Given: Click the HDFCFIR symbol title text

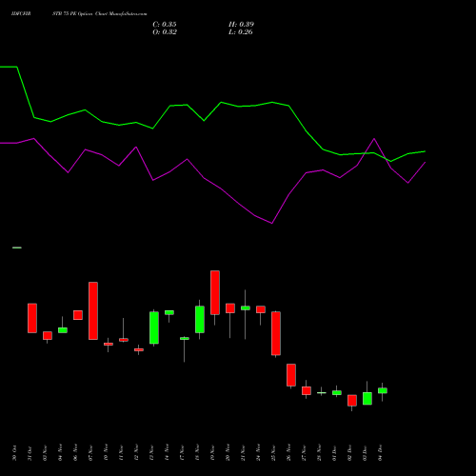Looking at the screenshot, I should pos(21,14).
